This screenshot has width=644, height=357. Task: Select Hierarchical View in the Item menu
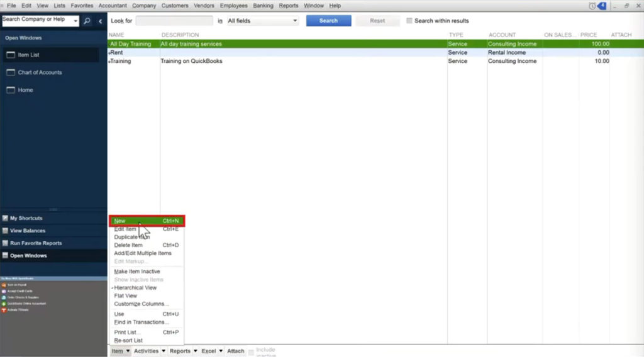pyautogui.click(x=135, y=288)
